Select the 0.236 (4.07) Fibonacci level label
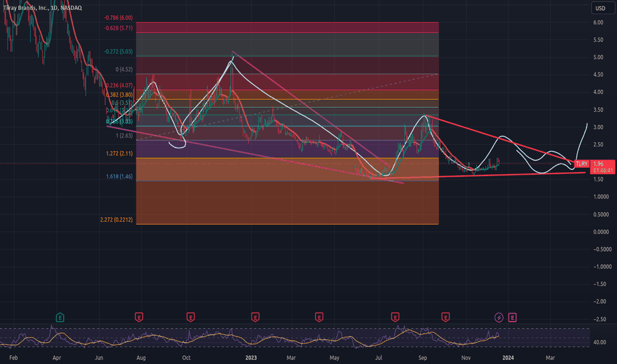 tap(119, 85)
